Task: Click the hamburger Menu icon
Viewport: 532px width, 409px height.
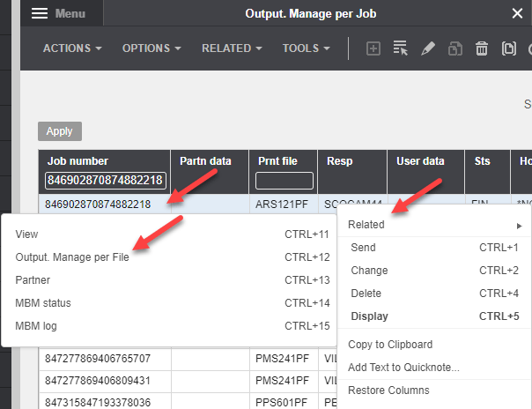Action: pyautogui.click(x=40, y=13)
